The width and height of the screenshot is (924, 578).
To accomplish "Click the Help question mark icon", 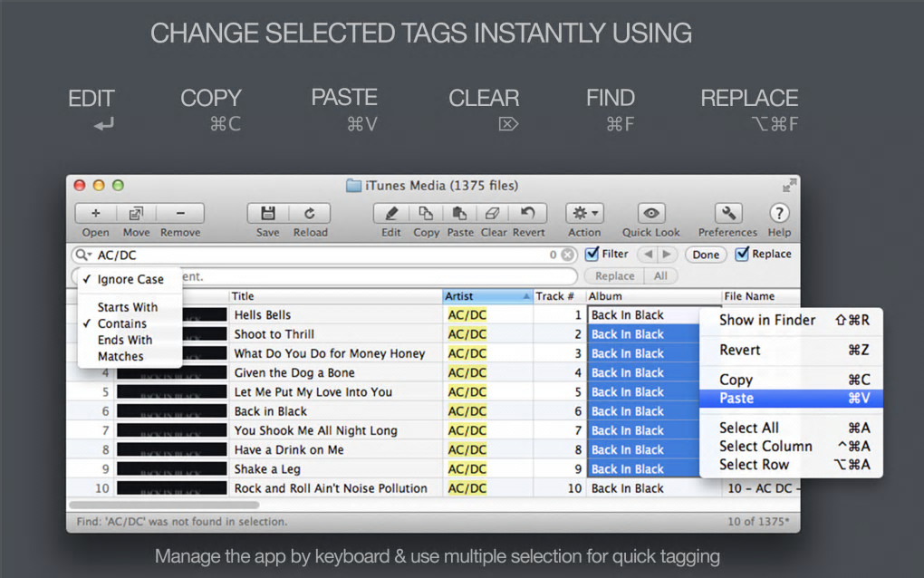I will pyautogui.click(x=779, y=213).
